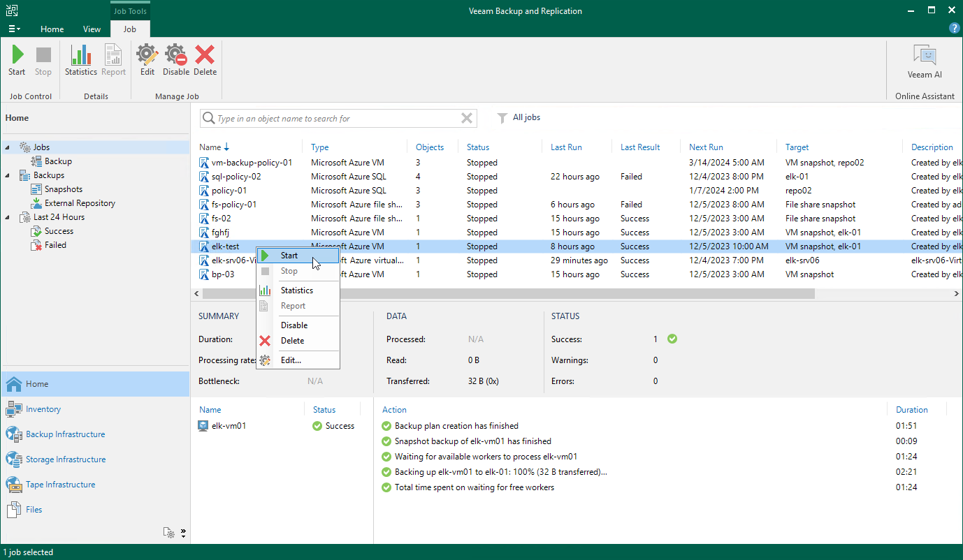Image resolution: width=963 pixels, height=560 pixels.
Task: Click the Edit job gear icon in ribbon
Action: [147, 55]
